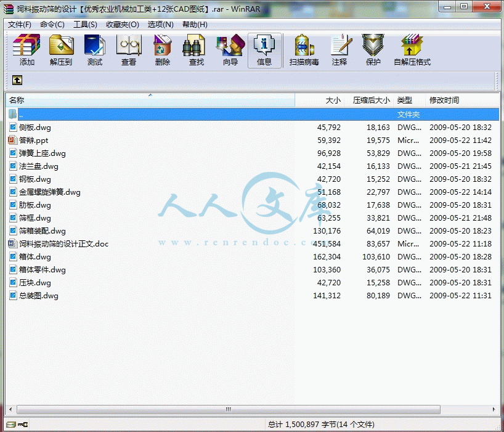Click the 解压到 (Extract to) icon

(x=61, y=50)
